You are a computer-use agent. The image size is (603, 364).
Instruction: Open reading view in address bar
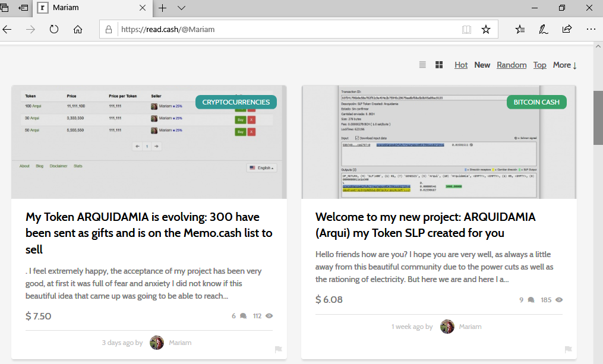pyautogui.click(x=466, y=30)
